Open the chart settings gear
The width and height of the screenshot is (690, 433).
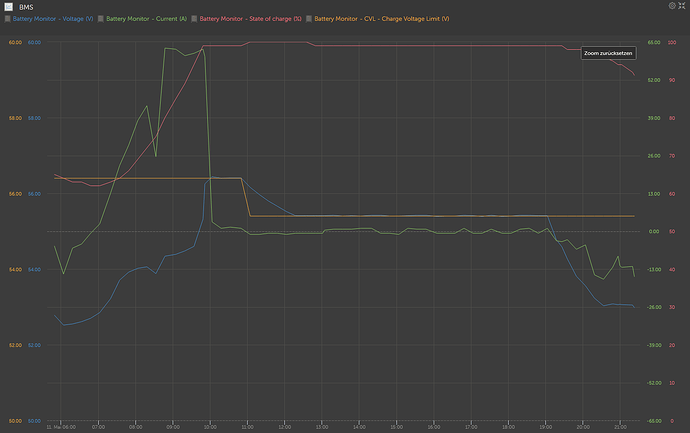click(x=672, y=5)
